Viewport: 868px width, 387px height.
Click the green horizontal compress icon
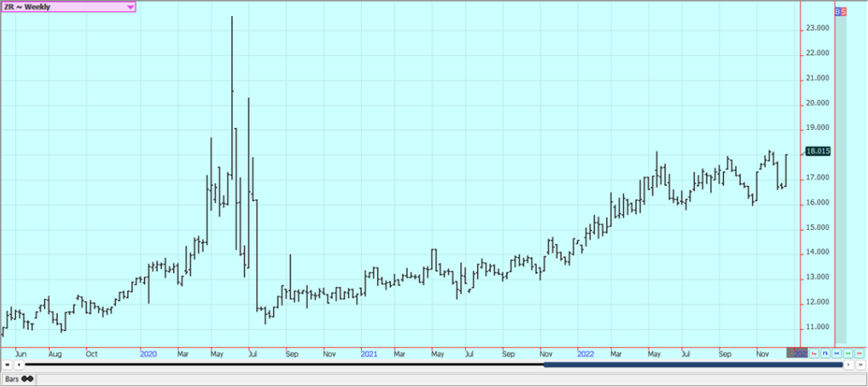click(848, 353)
